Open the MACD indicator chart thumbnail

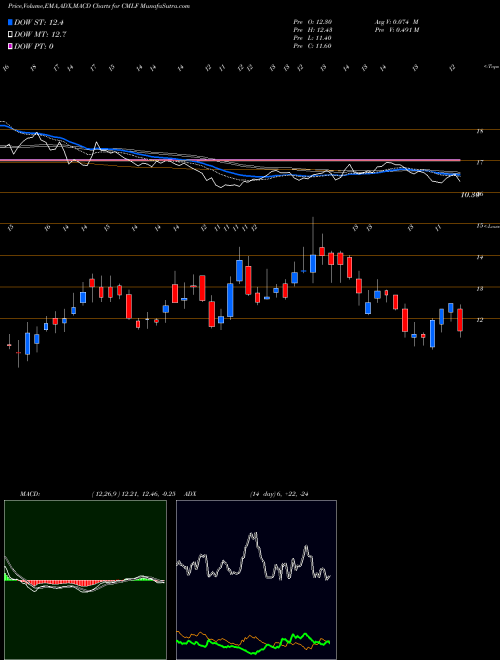point(85,580)
